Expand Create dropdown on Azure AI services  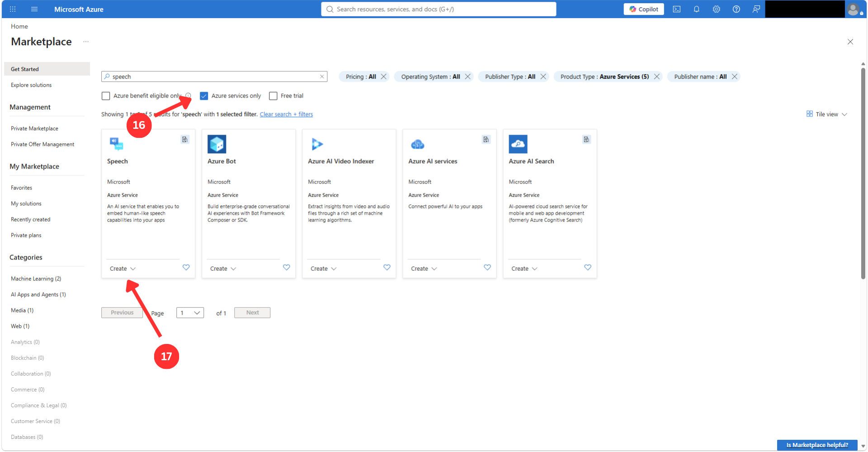tap(424, 268)
